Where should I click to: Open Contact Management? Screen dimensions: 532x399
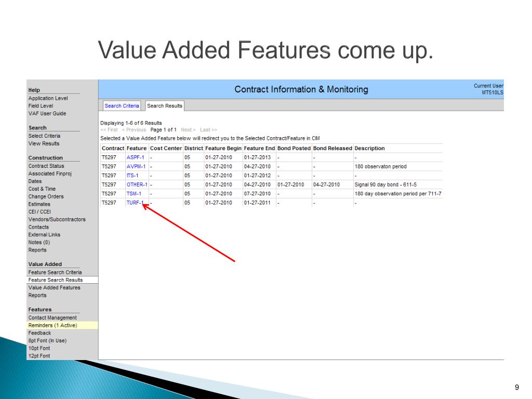coord(52,318)
